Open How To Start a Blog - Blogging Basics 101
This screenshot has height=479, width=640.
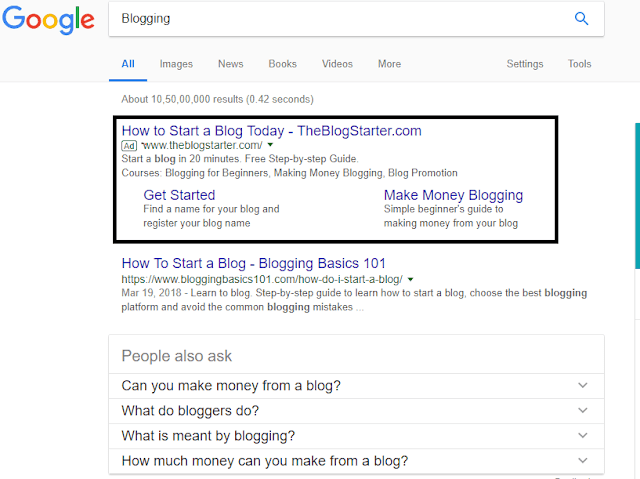click(253, 264)
